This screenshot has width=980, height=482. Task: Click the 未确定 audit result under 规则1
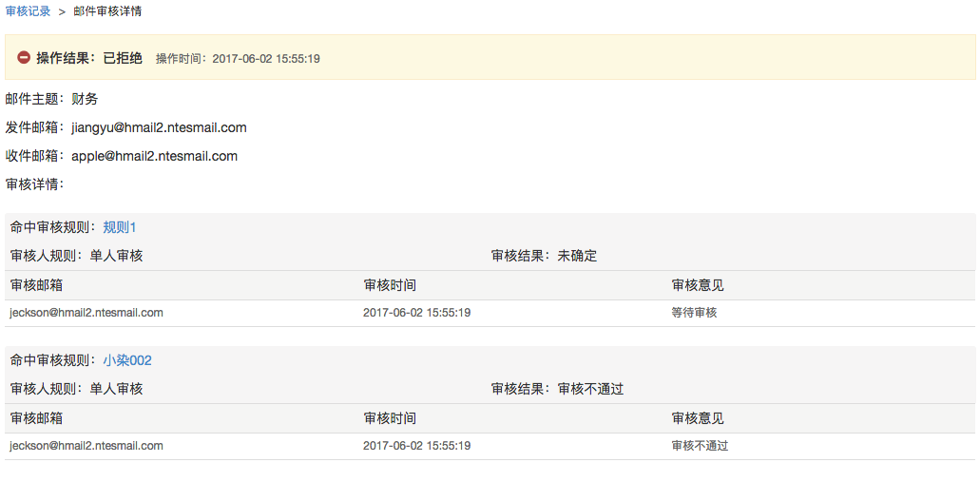(x=577, y=256)
